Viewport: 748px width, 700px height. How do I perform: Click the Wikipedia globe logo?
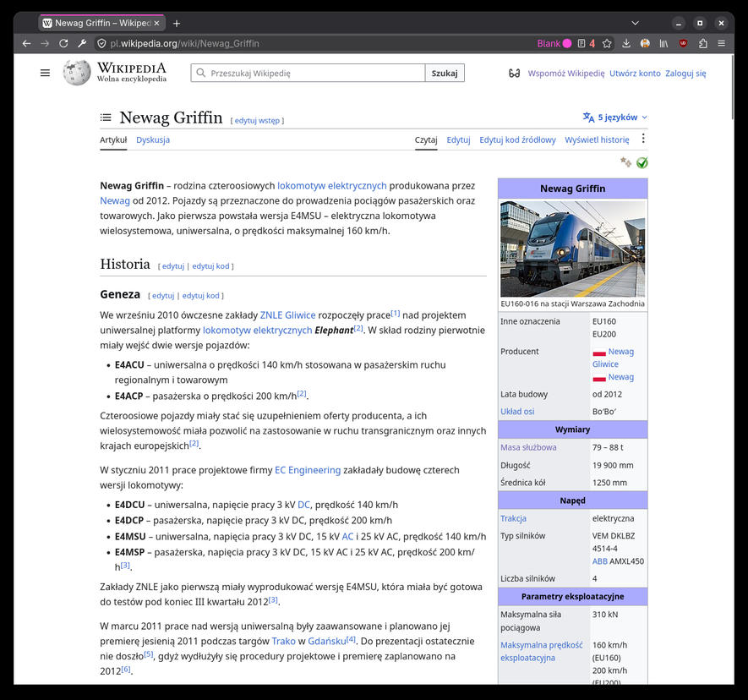[77, 73]
